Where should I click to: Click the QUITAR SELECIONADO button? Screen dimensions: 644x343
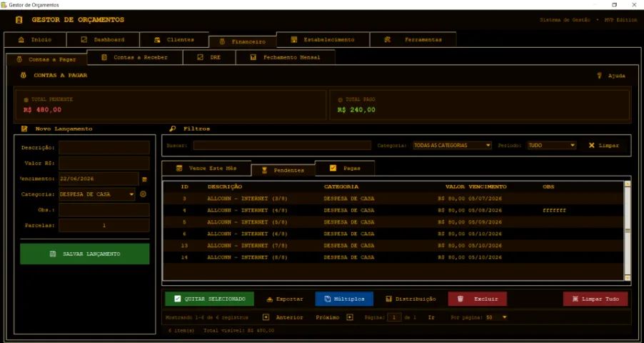pos(209,299)
